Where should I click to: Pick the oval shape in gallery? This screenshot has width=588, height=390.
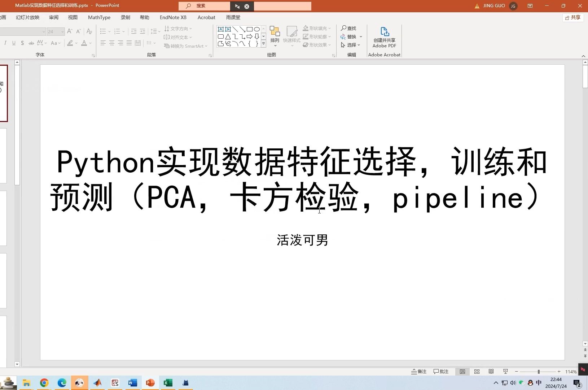(x=257, y=29)
